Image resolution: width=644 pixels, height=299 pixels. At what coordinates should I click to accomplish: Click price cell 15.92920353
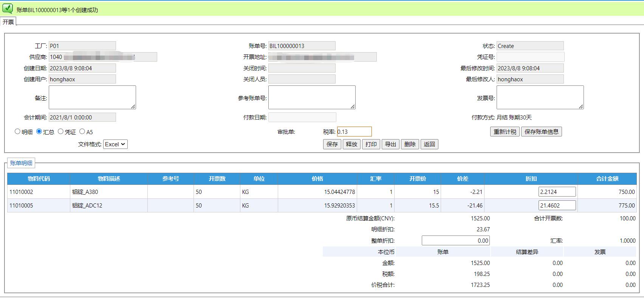(317, 205)
